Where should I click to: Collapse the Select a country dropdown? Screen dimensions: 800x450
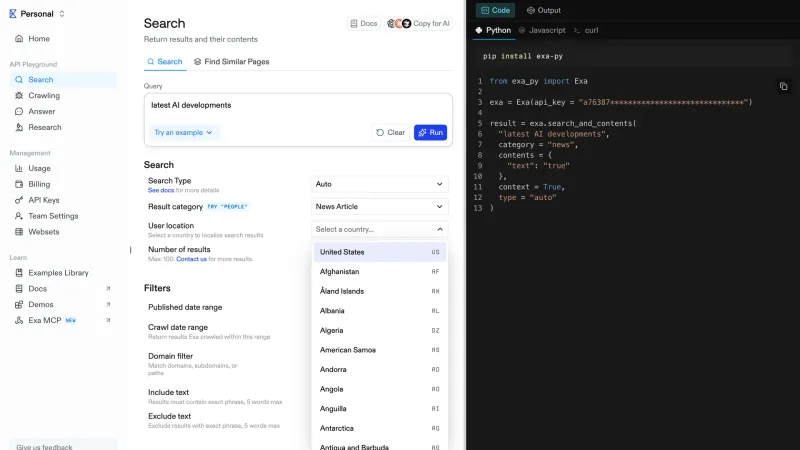380,229
